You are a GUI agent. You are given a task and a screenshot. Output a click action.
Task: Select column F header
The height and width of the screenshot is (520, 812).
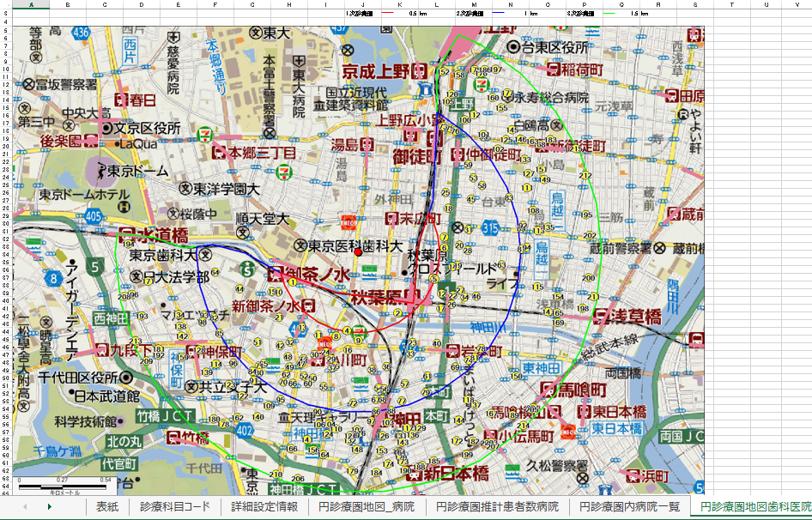pos(215,4)
